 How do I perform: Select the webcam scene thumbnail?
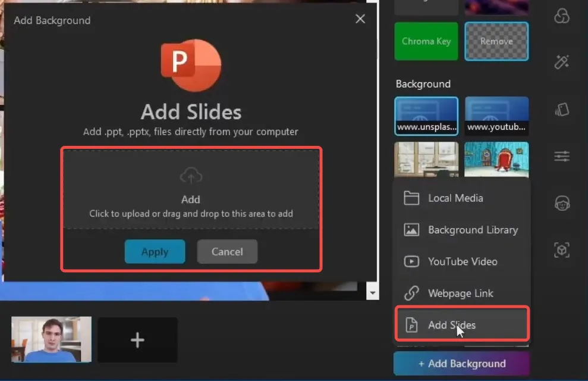51,339
